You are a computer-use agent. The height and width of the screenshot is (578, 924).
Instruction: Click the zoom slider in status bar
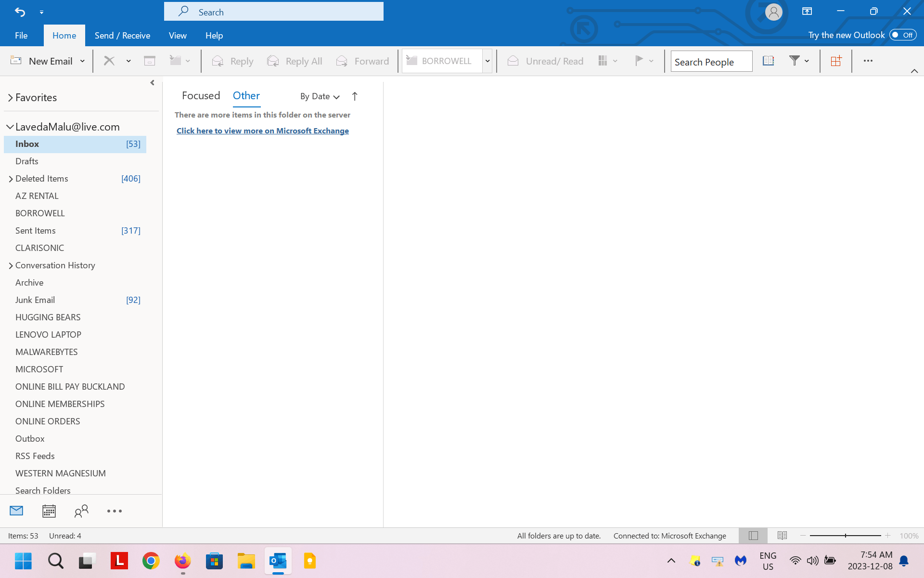point(845,536)
